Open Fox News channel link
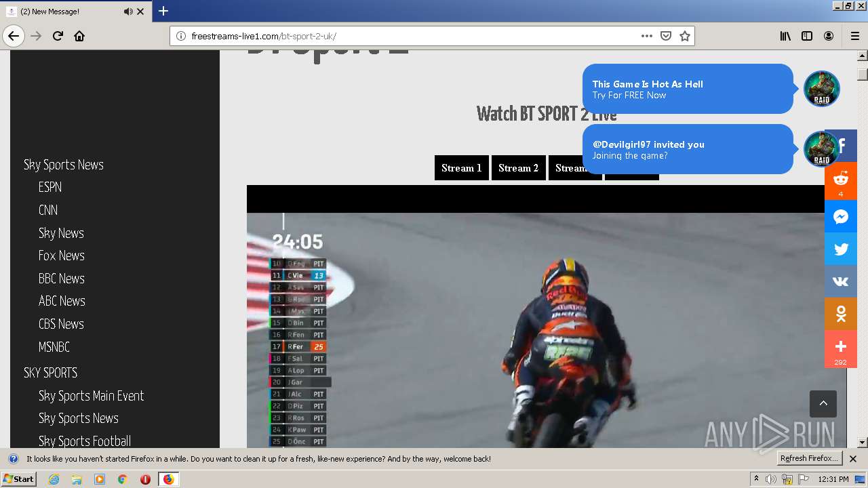The height and width of the screenshot is (488, 868). [62, 256]
